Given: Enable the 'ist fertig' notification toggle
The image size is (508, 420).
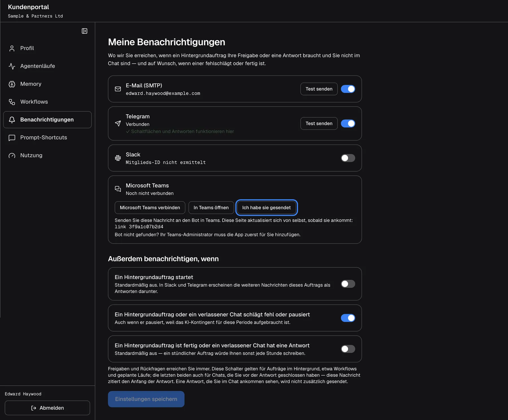Looking at the screenshot, I should [x=348, y=349].
